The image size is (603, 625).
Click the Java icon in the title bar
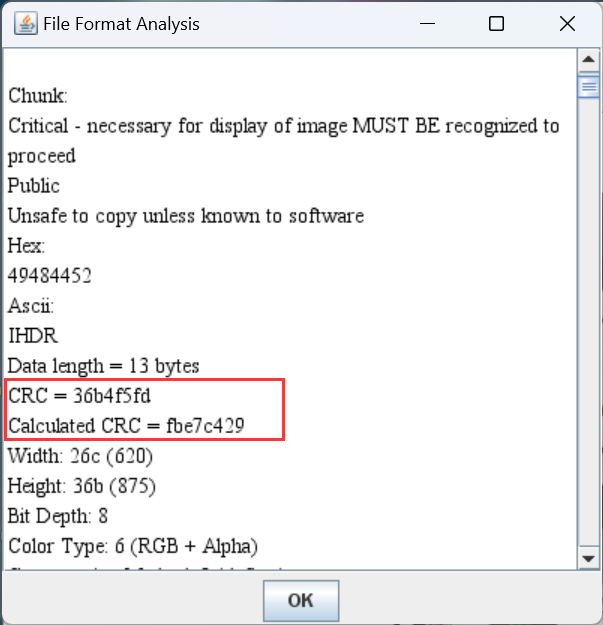(x=25, y=24)
